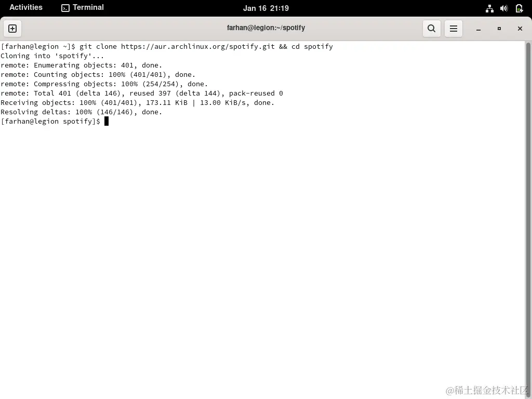The image size is (532, 399).
Task: Click the battery charging indicator
Action: 519,8
